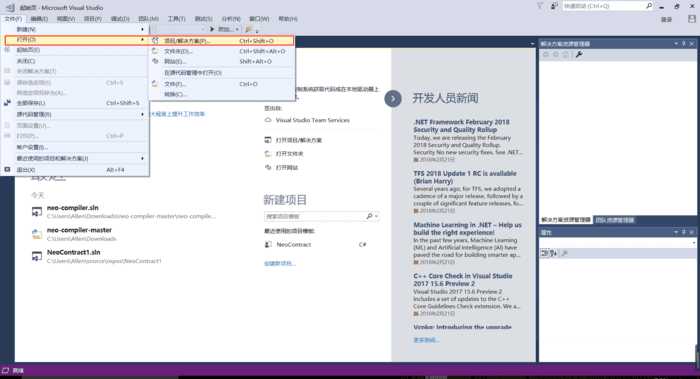Click the open project/solution icon on start page

[268, 140]
